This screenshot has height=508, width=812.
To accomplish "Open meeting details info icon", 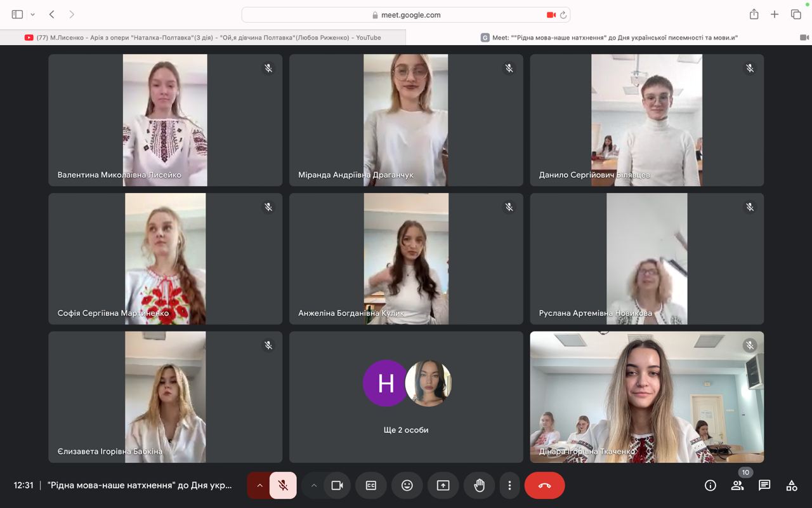I will click(710, 486).
